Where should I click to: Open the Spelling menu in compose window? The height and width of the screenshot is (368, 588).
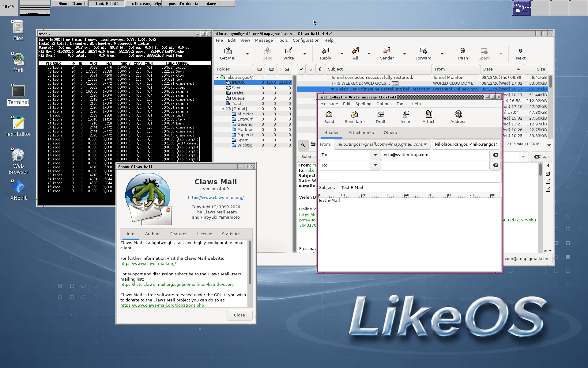pyautogui.click(x=363, y=104)
